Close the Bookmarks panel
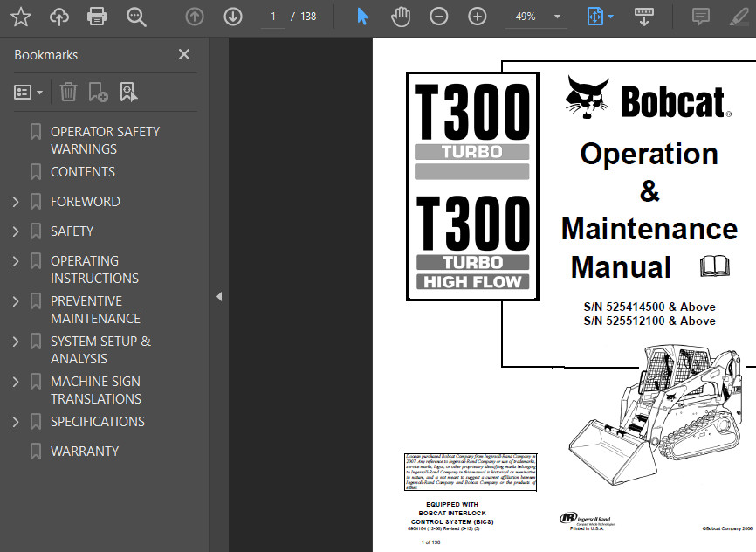Screen dimensions: 756x552 point(184,54)
